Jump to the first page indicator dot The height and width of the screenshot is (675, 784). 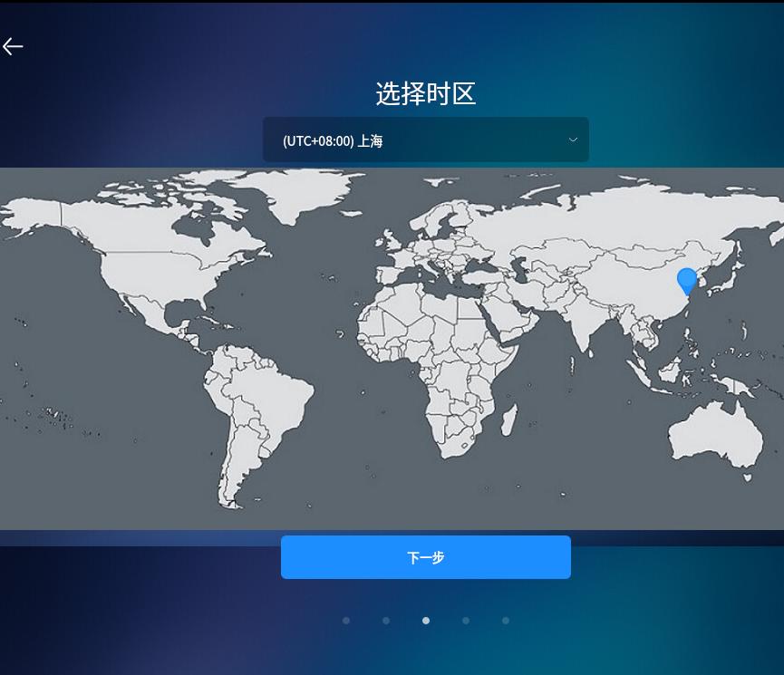[x=346, y=621]
